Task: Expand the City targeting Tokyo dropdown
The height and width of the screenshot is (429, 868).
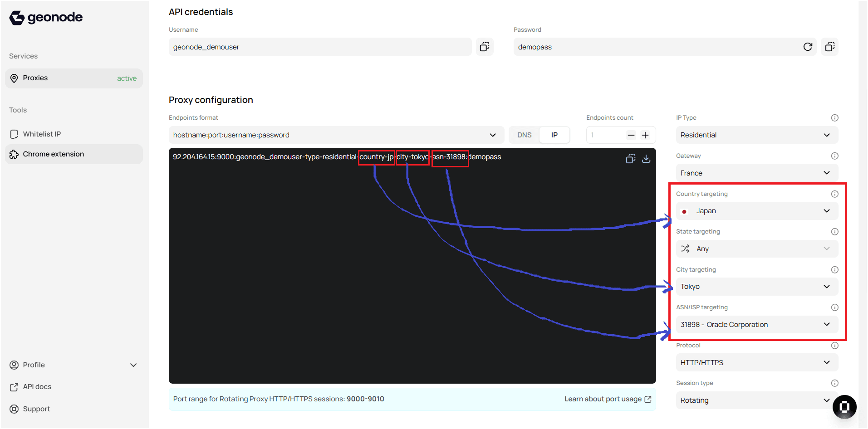Action: pos(756,287)
